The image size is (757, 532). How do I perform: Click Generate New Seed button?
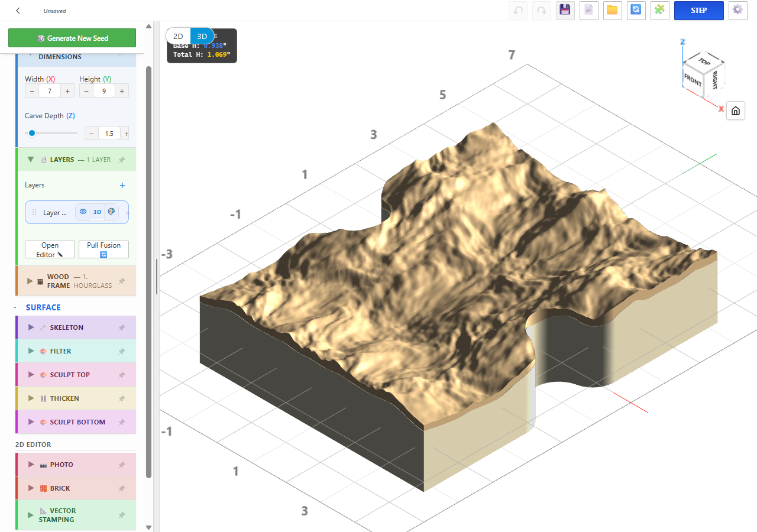pyautogui.click(x=72, y=38)
